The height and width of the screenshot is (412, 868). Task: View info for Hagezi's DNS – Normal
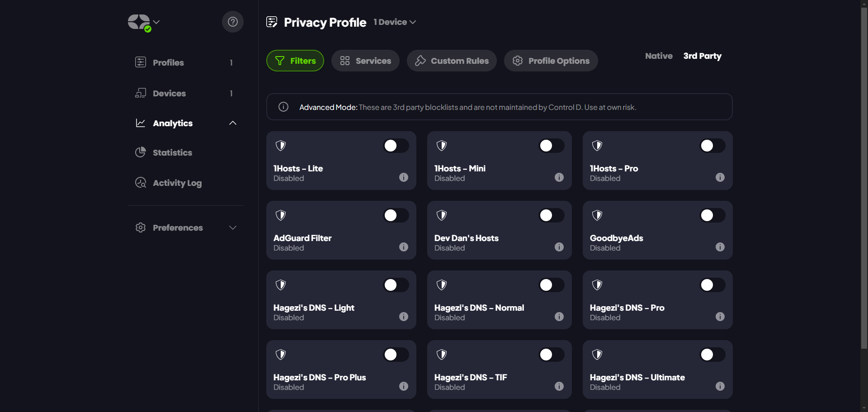click(x=559, y=317)
